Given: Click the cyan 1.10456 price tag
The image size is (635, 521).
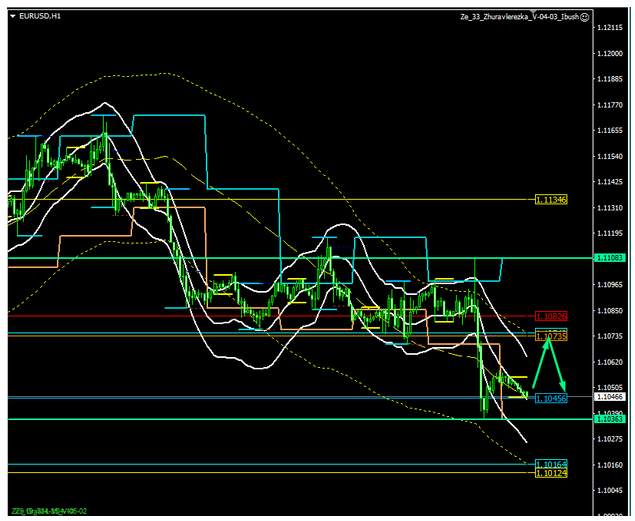Looking at the screenshot, I should point(551,399).
